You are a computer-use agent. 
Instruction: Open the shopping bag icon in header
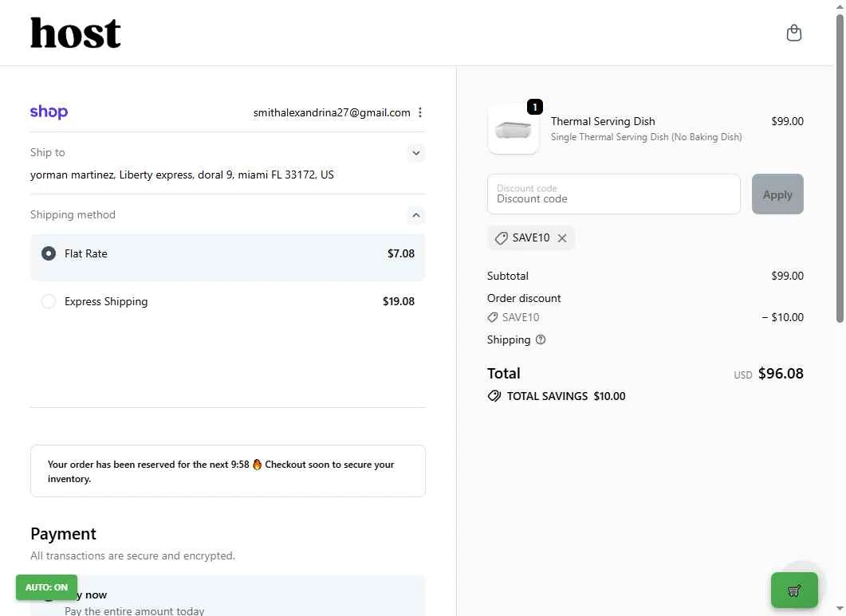793,33
